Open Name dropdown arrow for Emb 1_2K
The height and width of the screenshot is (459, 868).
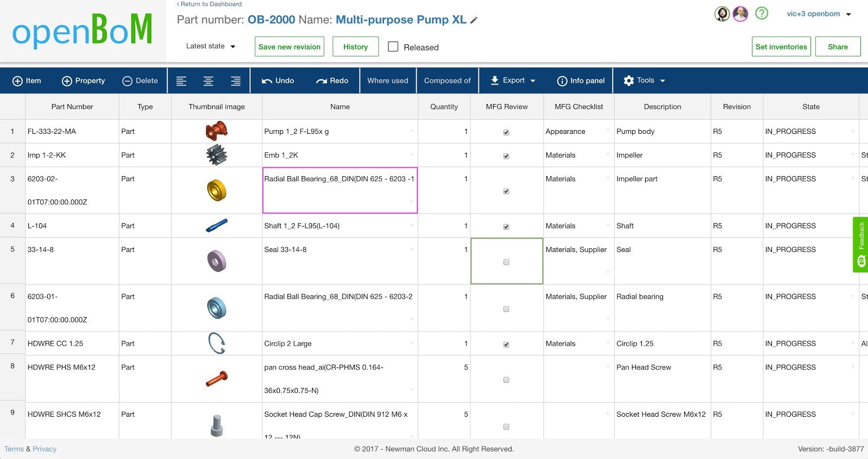411,155
